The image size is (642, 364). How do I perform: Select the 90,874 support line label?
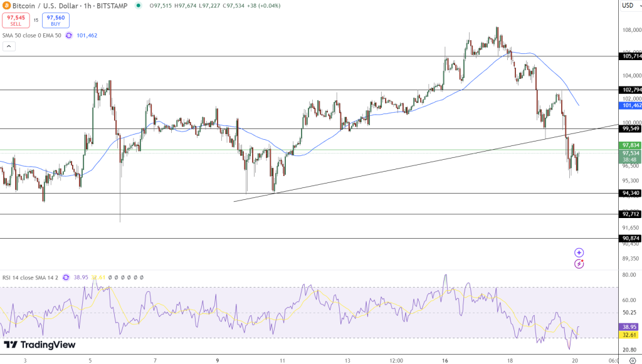(x=631, y=238)
